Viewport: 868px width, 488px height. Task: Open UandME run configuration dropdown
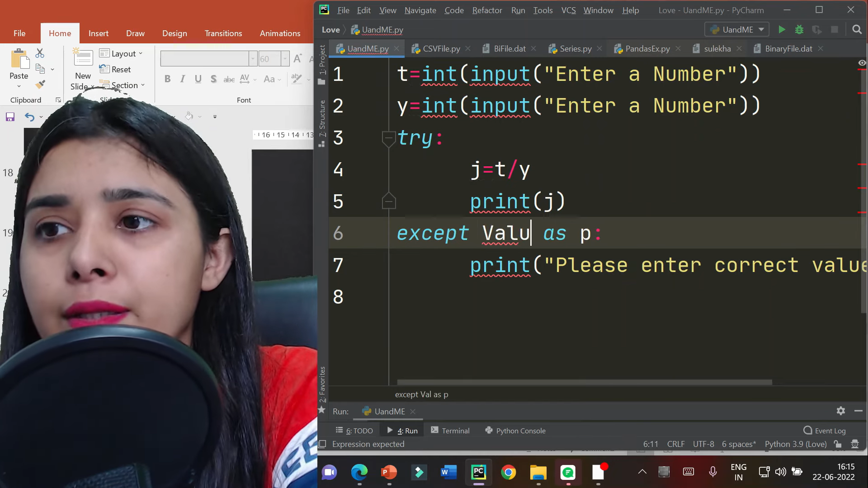(737, 30)
